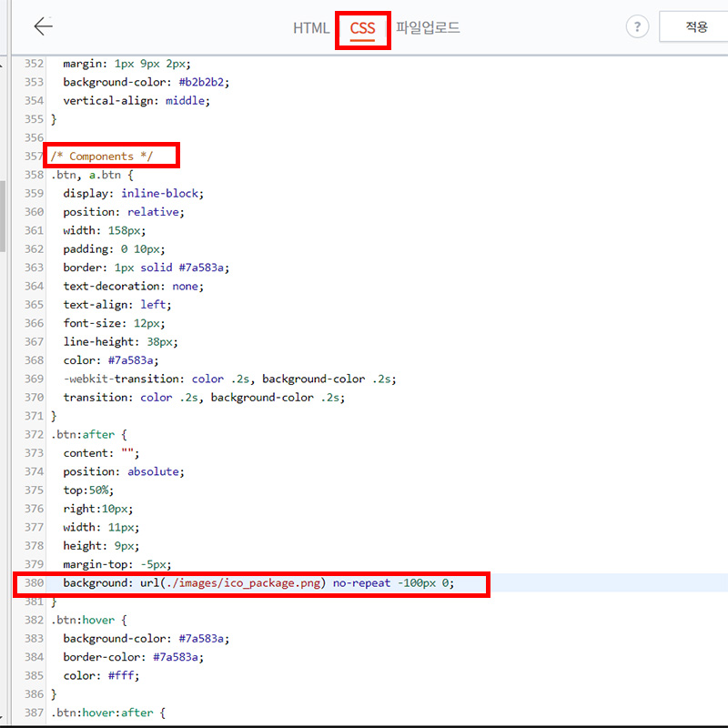
Task: Click the 적용 apply button
Action: [694, 27]
